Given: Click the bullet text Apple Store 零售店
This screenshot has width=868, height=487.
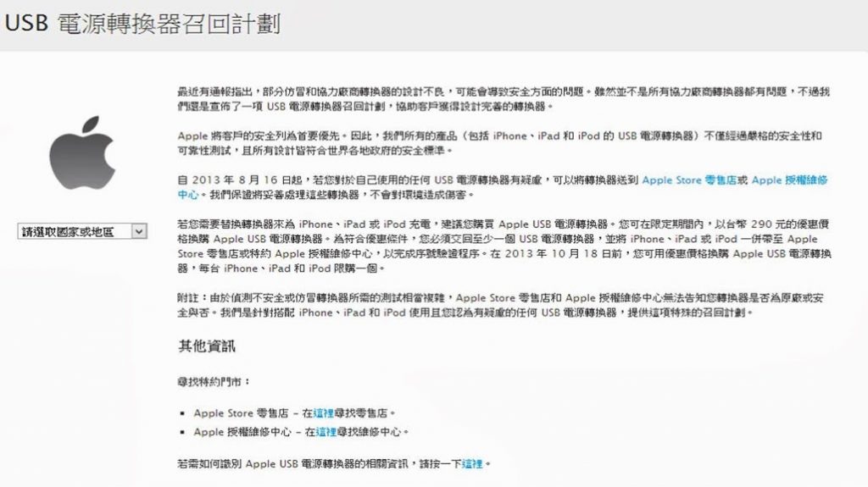Looking at the screenshot, I should pyautogui.click(x=241, y=412).
